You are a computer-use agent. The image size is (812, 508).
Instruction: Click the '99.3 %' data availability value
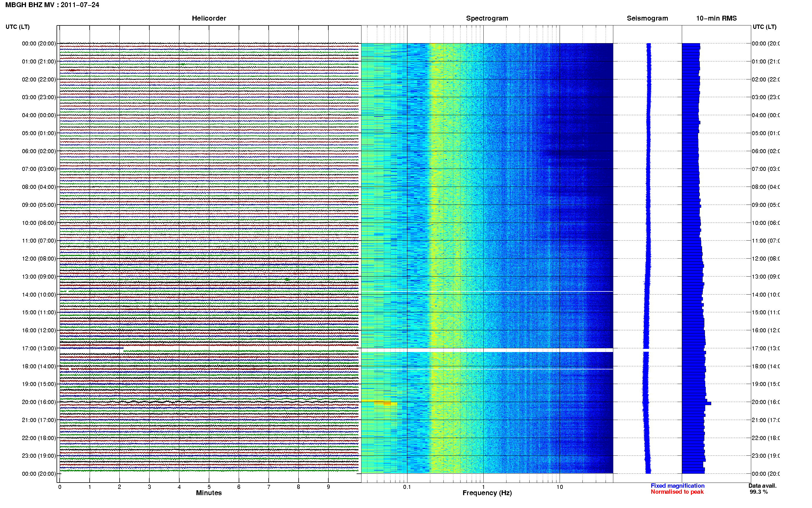pyautogui.click(x=759, y=492)
